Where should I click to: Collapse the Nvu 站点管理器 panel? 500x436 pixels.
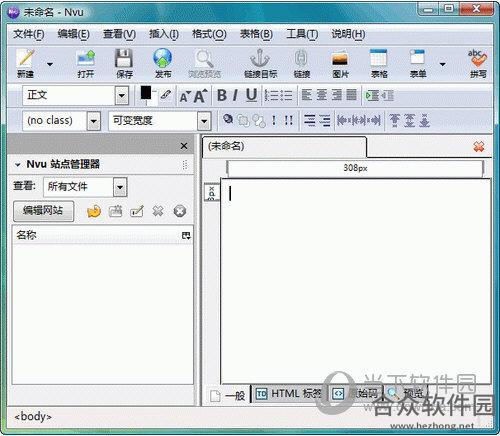tap(17, 165)
